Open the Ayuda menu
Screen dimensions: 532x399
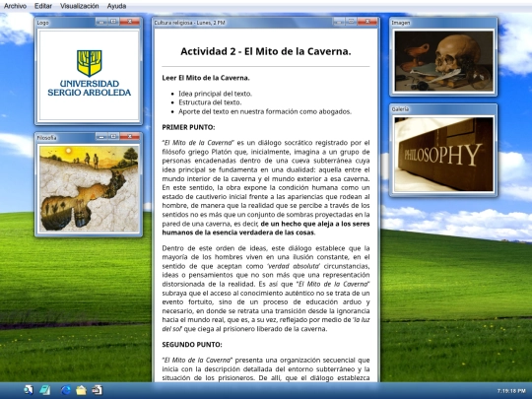tap(116, 6)
